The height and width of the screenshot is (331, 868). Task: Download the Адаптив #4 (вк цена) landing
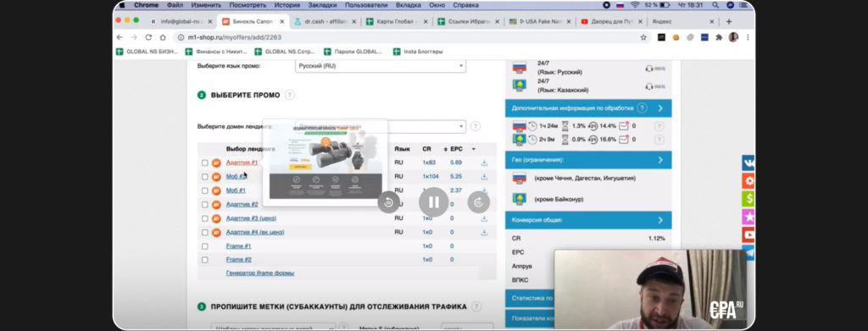[x=484, y=232]
